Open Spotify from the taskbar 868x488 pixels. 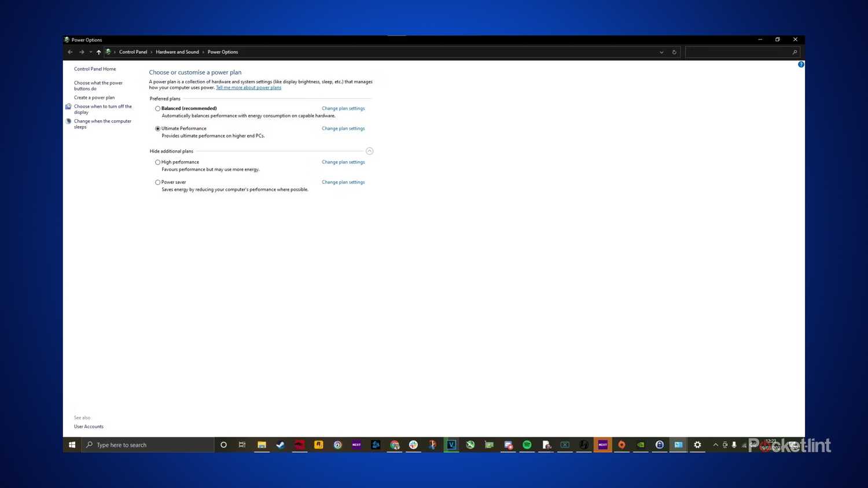pos(527,445)
